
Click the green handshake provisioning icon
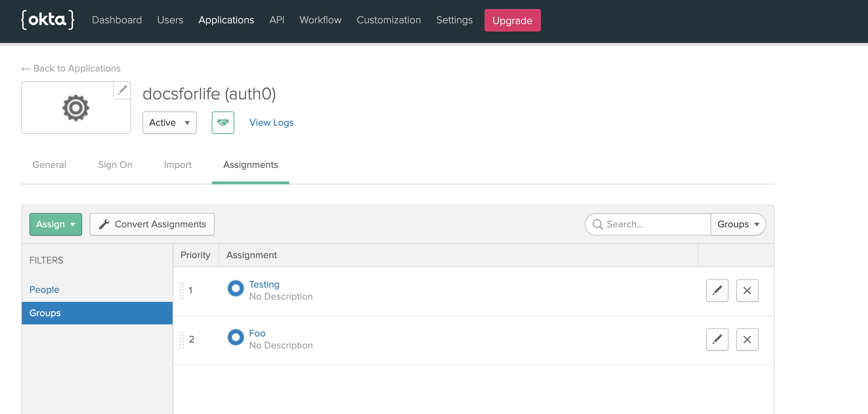[x=223, y=123]
